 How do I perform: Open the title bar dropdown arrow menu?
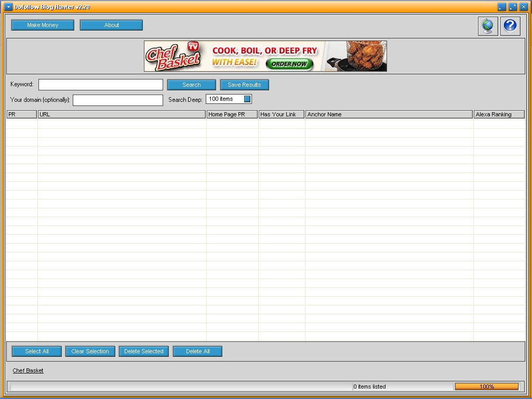8,7
